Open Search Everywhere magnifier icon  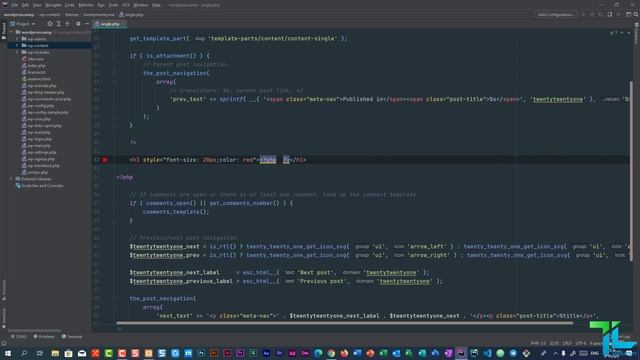(x=636, y=15)
